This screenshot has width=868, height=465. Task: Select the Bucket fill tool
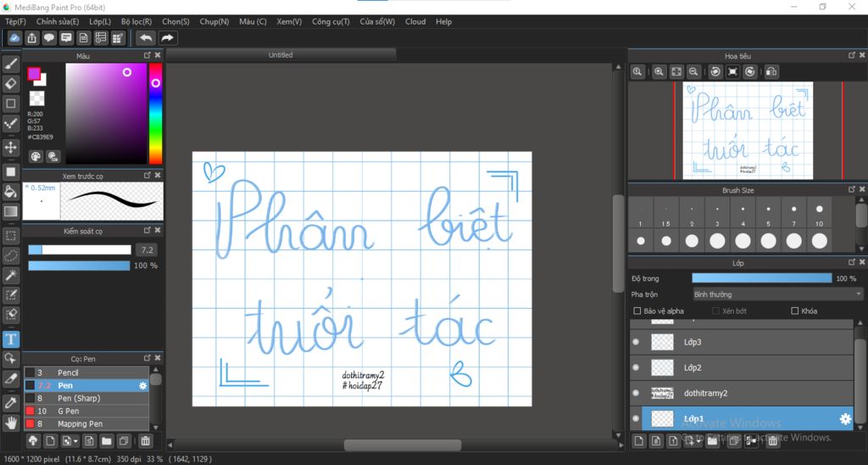click(x=11, y=192)
